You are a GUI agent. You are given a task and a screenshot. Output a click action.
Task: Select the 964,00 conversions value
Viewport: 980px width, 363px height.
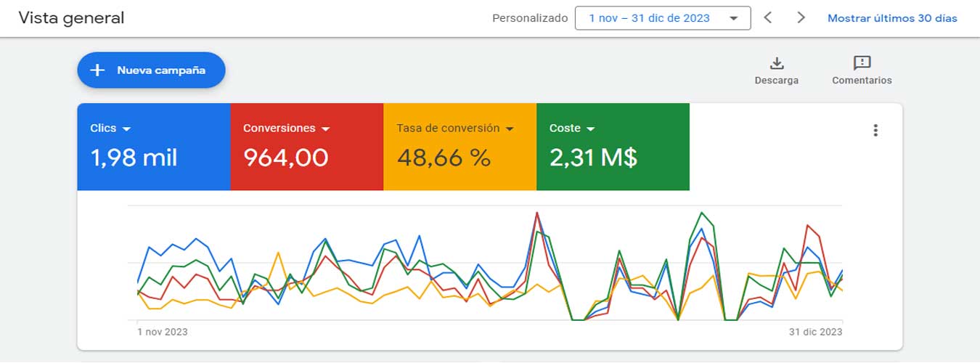[285, 157]
